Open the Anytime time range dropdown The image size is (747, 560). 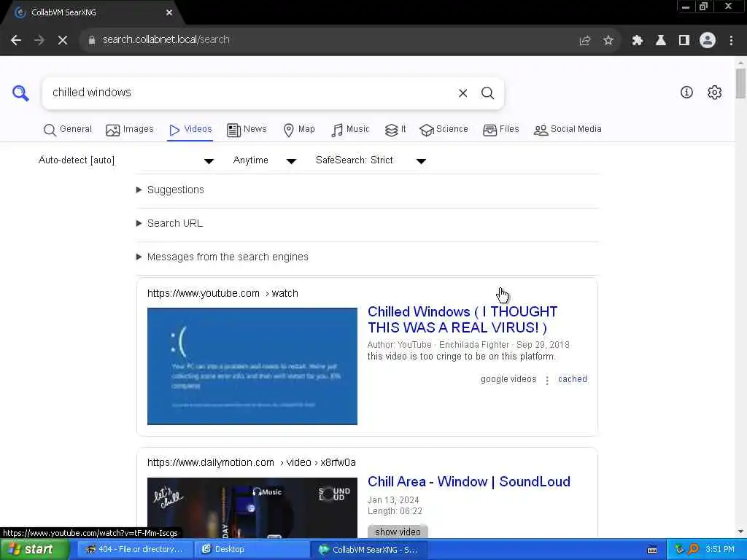(x=265, y=160)
